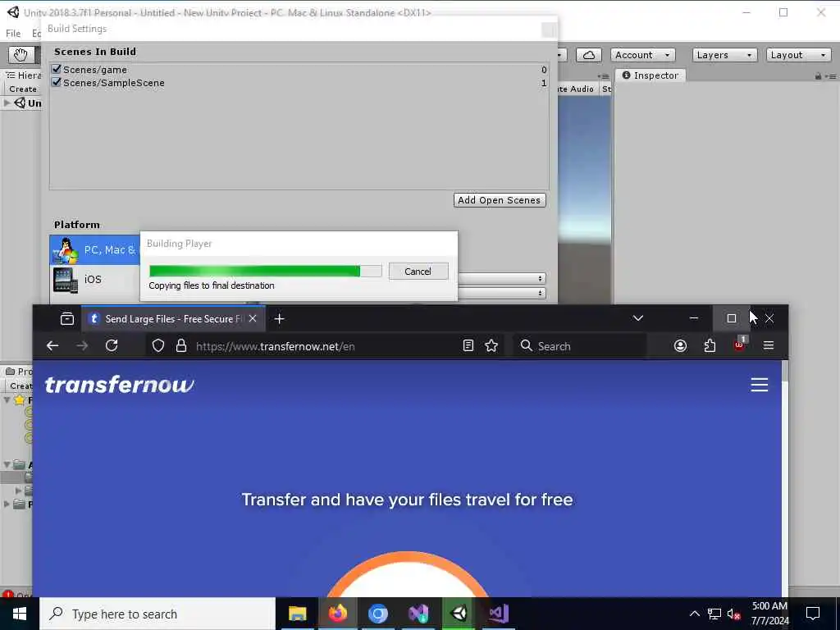Screen dimensions: 840x630
Task: Open File Explorer from taskbar
Action: [297, 614]
